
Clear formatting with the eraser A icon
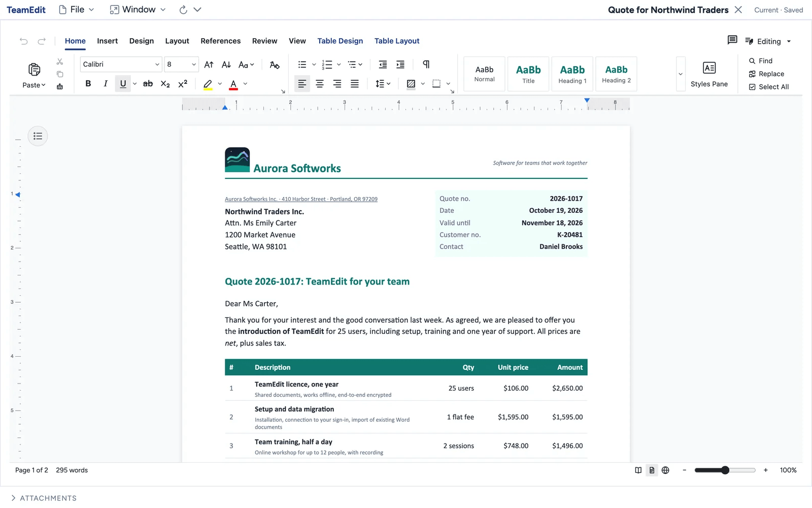tap(275, 65)
